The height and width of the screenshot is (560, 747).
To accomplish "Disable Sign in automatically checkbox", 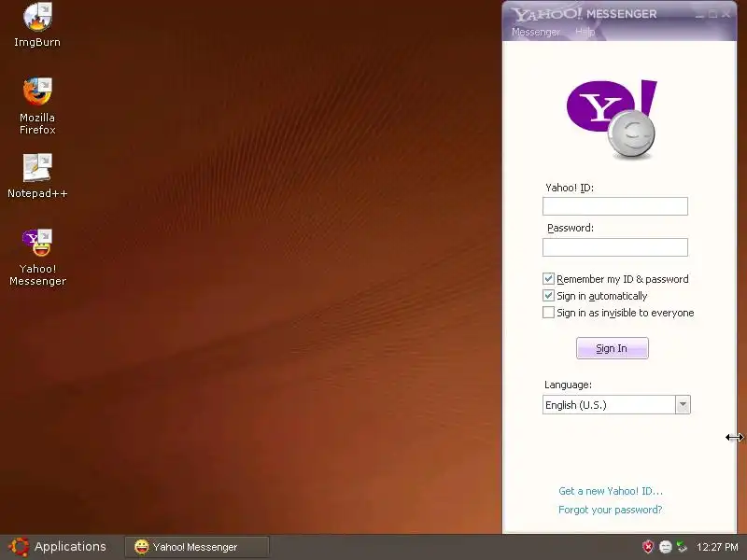I will click(x=548, y=296).
